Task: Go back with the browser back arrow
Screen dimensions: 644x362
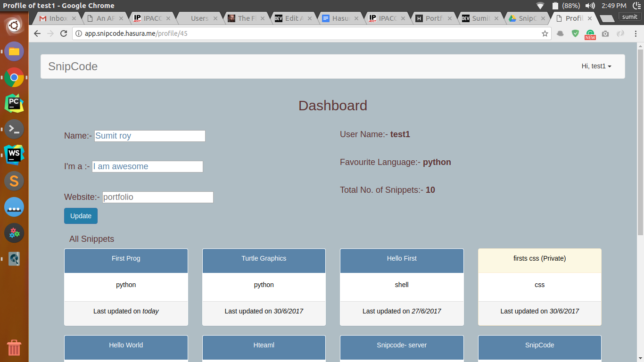Action: click(37, 33)
